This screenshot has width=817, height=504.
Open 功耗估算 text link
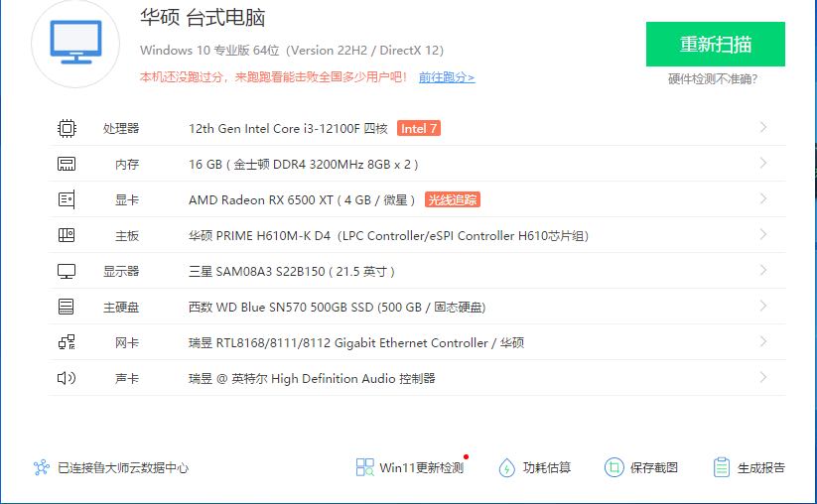(x=547, y=467)
